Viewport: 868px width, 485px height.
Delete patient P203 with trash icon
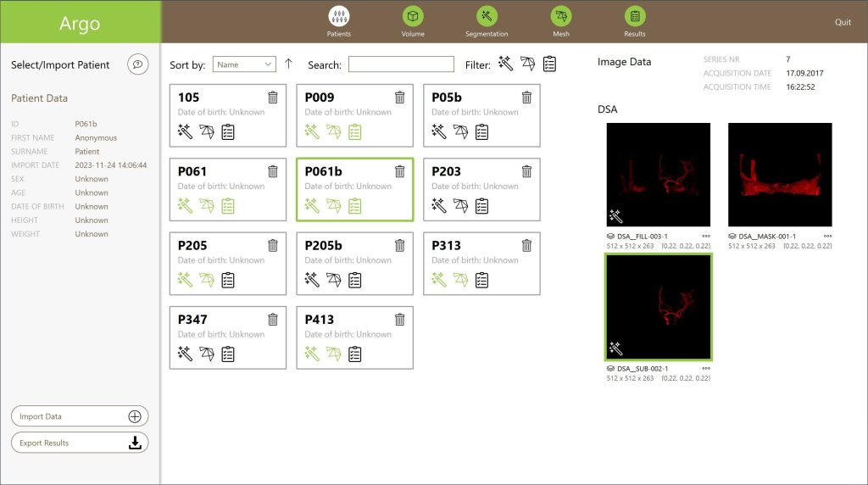click(x=526, y=171)
